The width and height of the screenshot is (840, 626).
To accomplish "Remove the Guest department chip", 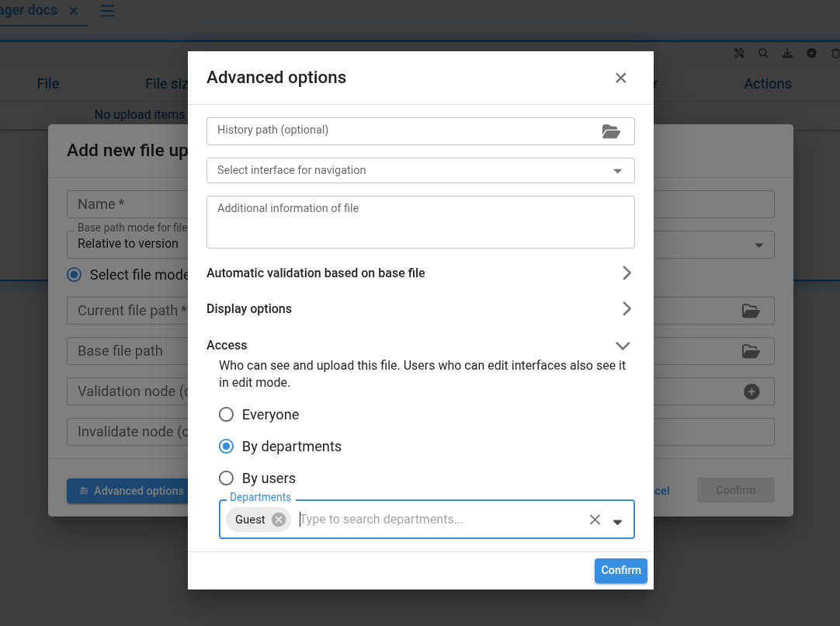I will (279, 520).
